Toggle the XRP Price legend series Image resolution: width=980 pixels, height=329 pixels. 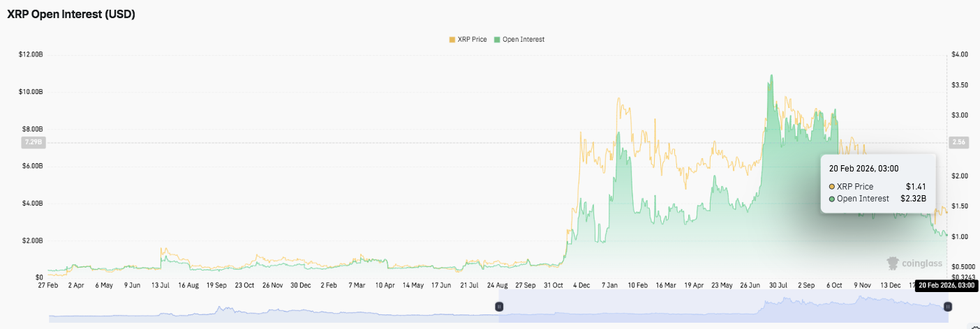(x=472, y=40)
